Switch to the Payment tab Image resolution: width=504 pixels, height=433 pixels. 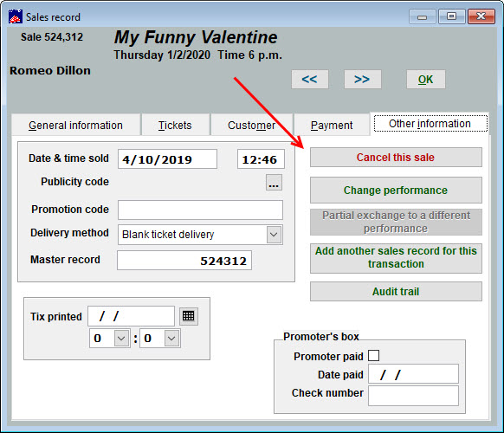pyautogui.click(x=332, y=125)
